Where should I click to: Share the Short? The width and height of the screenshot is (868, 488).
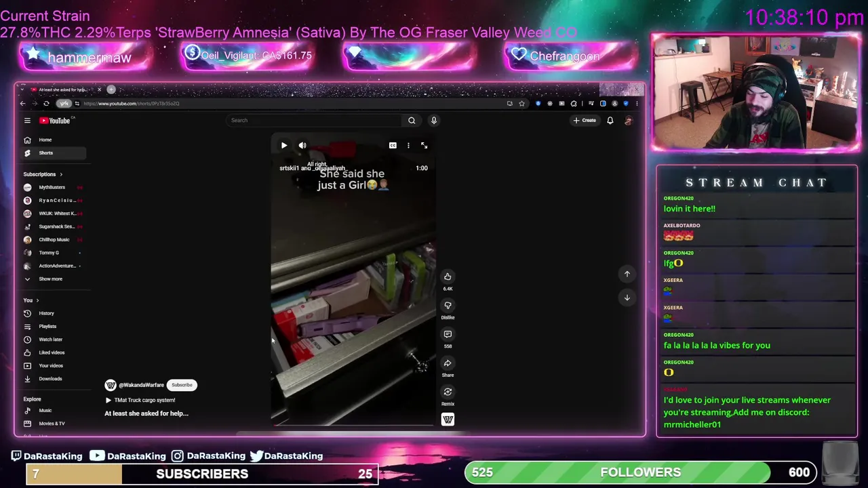click(448, 363)
